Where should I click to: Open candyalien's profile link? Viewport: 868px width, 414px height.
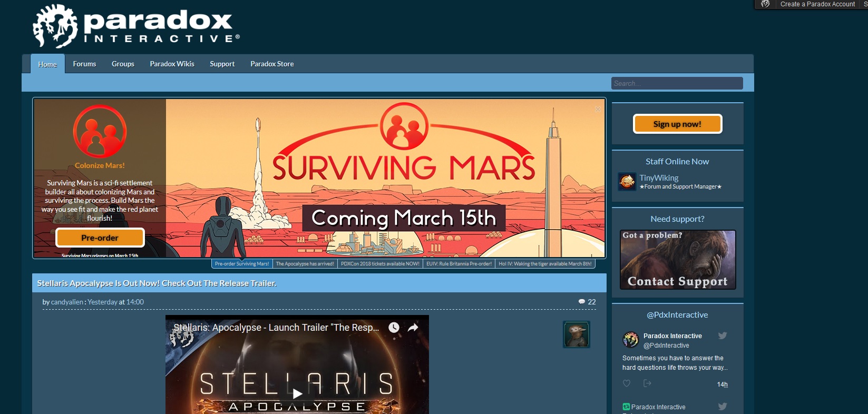pos(67,302)
